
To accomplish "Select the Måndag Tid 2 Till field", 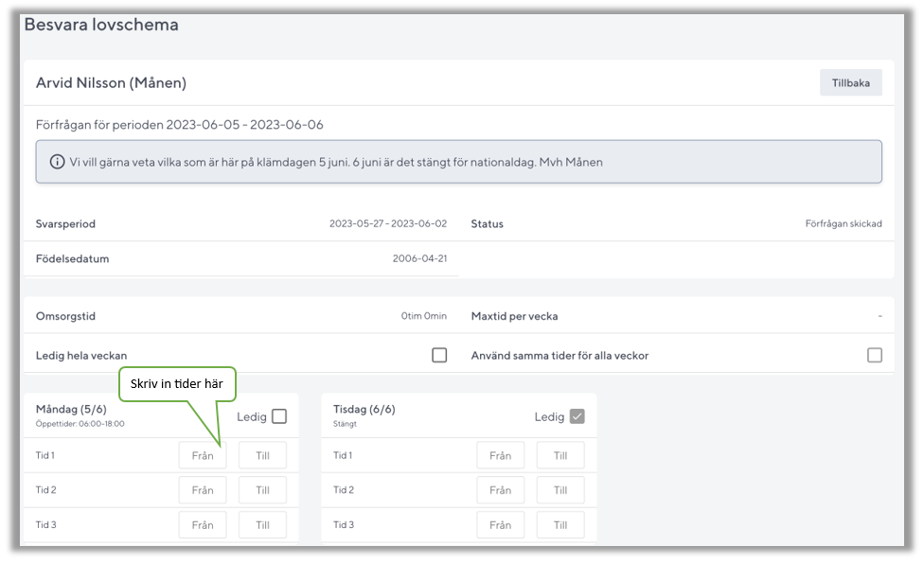I will click(262, 490).
